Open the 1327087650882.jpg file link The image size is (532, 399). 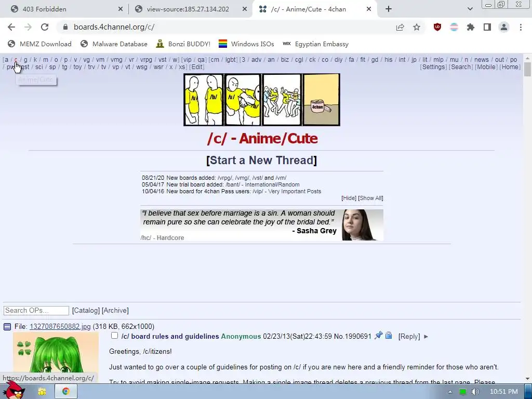[x=60, y=326]
